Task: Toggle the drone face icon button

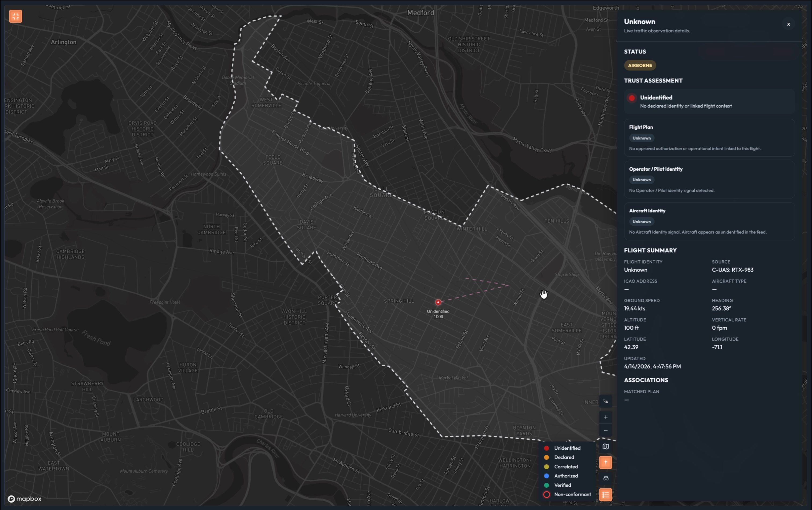Action: pyautogui.click(x=606, y=478)
